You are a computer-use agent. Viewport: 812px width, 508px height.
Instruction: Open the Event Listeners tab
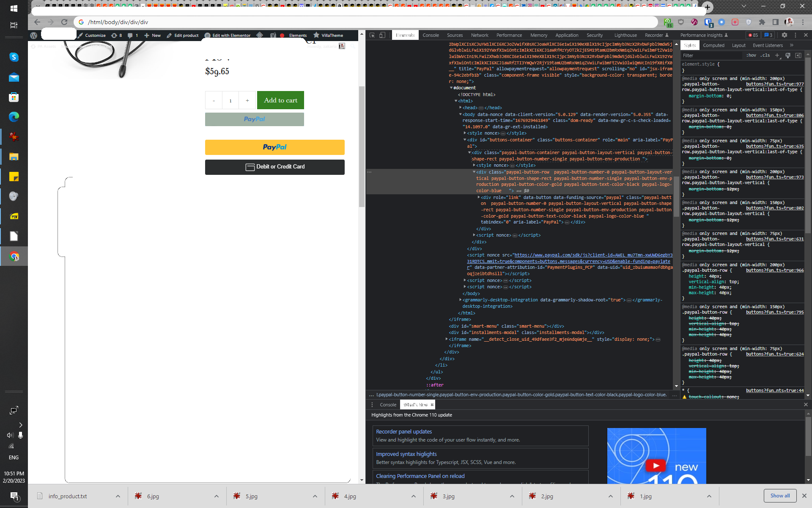(768, 45)
